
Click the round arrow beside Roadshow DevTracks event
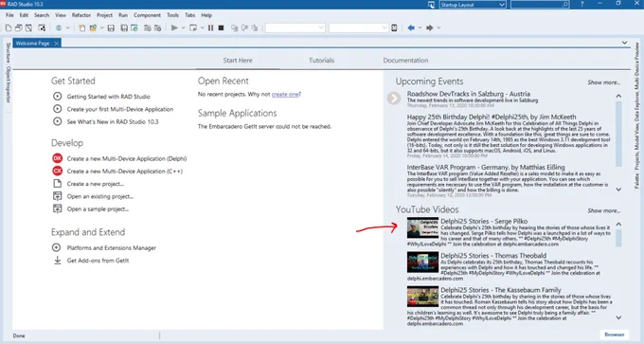pyautogui.click(x=394, y=98)
